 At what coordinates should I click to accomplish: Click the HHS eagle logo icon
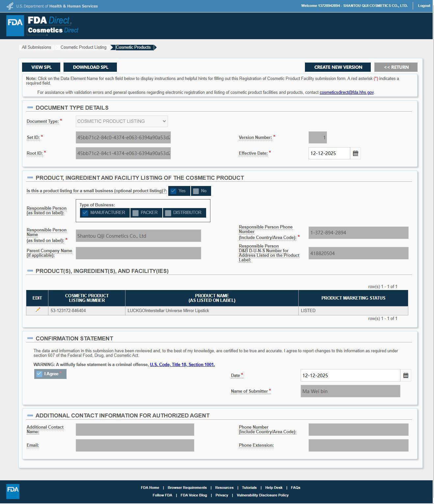tap(10, 6)
